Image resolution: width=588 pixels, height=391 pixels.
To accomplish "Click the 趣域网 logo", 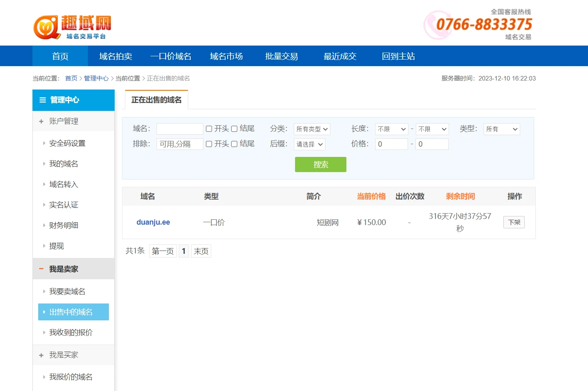I will click(x=72, y=28).
